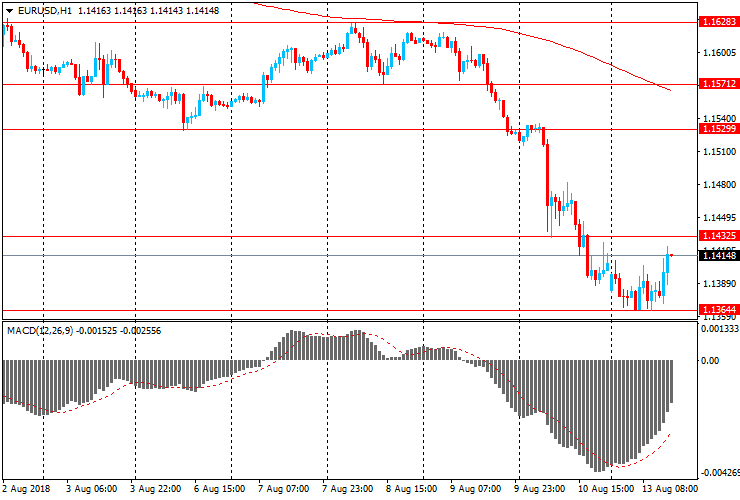Click the chart menu triangle beside EURUSD,H1
The image size is (740, 500).
pyautogui.click(x=9, y=11)
